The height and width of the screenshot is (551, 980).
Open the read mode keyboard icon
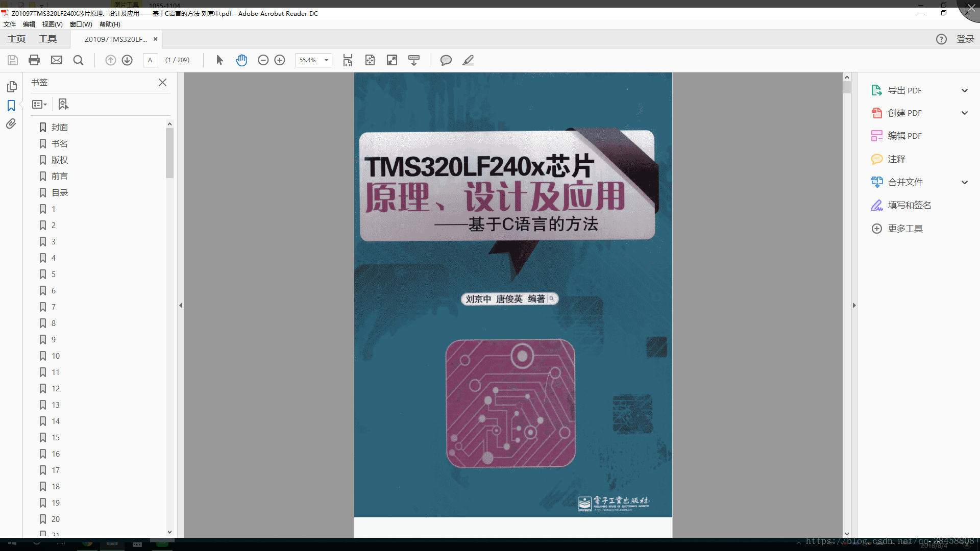click(414, 60)
